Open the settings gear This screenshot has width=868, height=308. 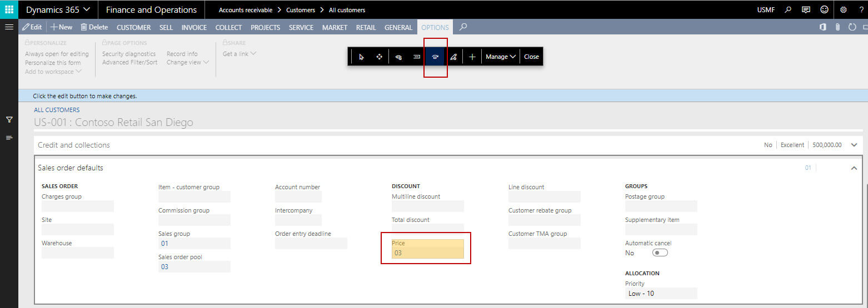point(844,10)
